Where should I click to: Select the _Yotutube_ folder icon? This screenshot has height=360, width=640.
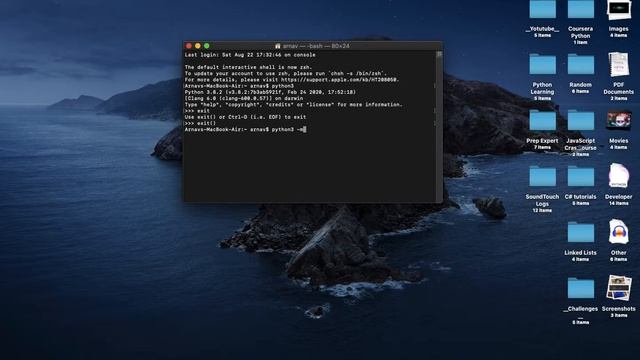point(542,9)
